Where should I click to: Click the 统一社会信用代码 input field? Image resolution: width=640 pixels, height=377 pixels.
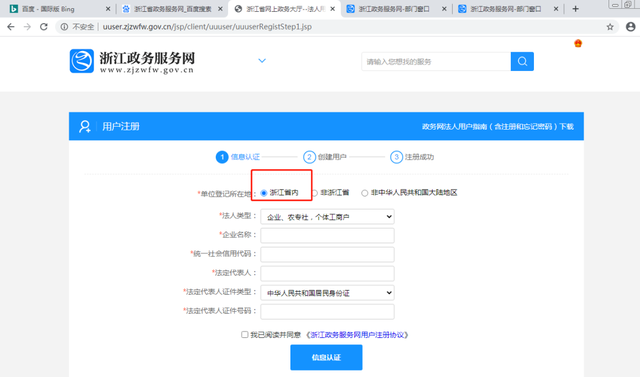(327, 254)
